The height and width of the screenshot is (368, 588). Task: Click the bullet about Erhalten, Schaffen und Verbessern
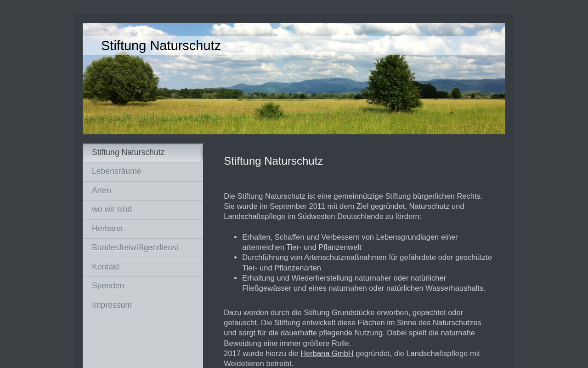pyautogui.click(x=350, y=242)
